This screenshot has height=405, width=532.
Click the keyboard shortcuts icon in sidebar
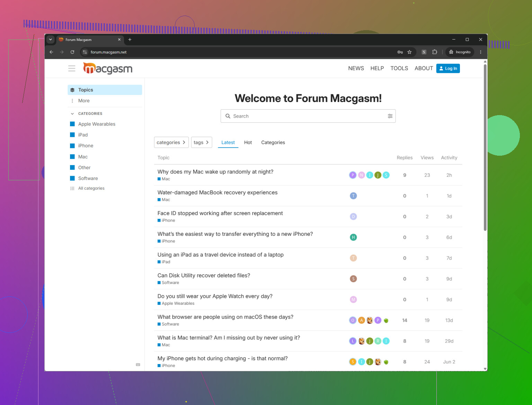pyautogui.click(x=138, y=364)
